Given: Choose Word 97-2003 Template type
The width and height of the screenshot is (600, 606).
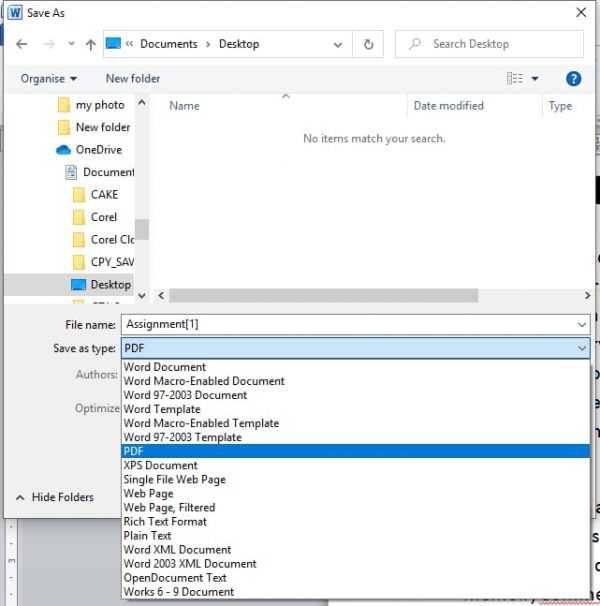Looking at the screenshot, I should click(356, 437).
